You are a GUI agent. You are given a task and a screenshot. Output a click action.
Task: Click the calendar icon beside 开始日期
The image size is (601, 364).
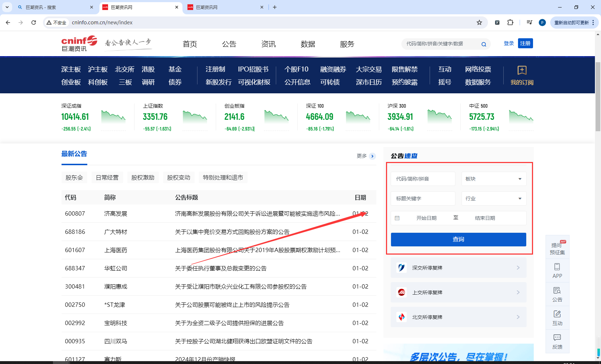pos(397,218)
